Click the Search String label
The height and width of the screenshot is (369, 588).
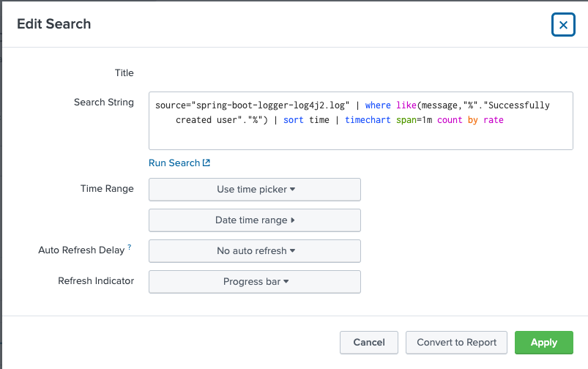(x=104, y=102)
